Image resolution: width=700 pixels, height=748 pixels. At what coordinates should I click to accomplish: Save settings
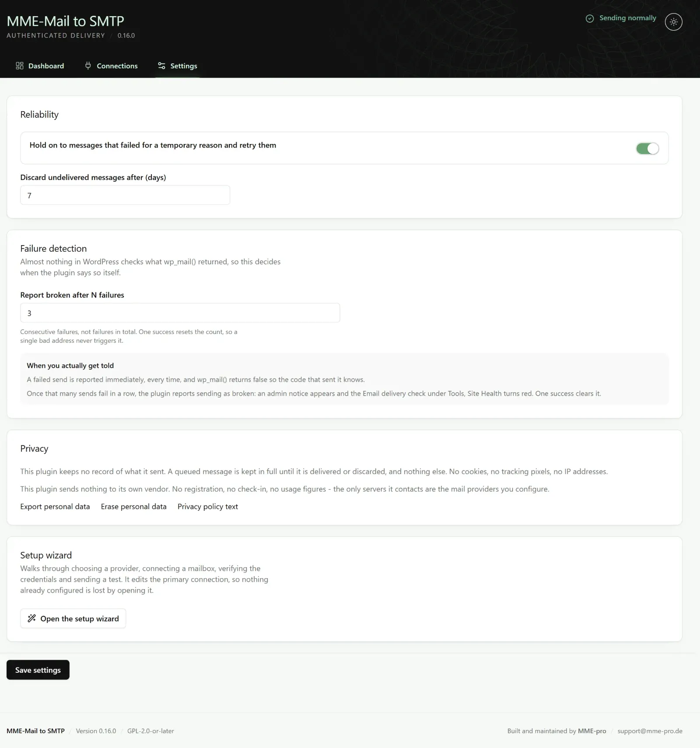[38, 670]
